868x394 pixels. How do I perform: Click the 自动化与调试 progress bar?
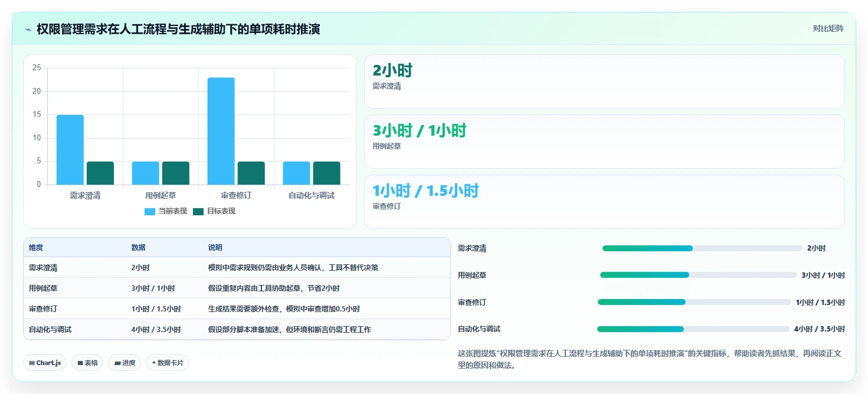[x=693, y=329]
